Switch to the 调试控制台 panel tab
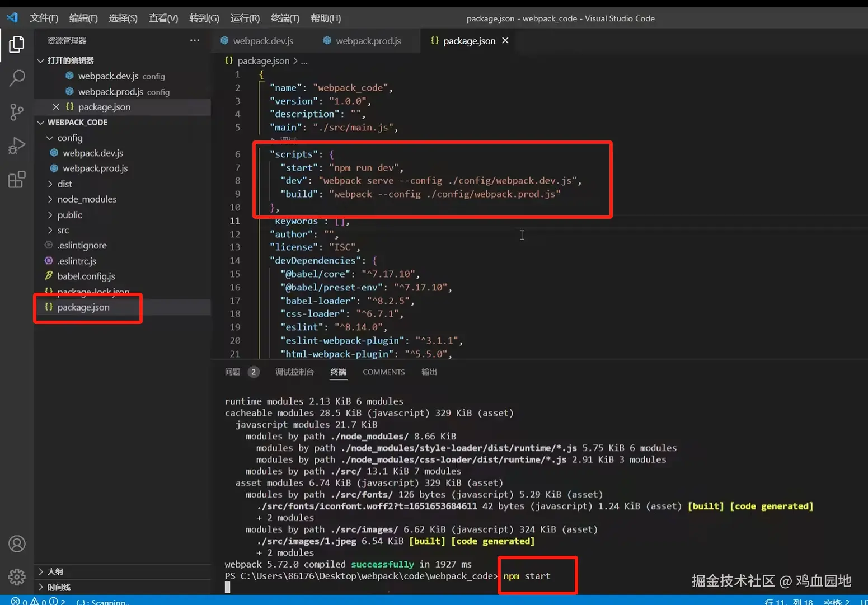The height and width of the screenshot is (605, 868). tap(294, 372)
